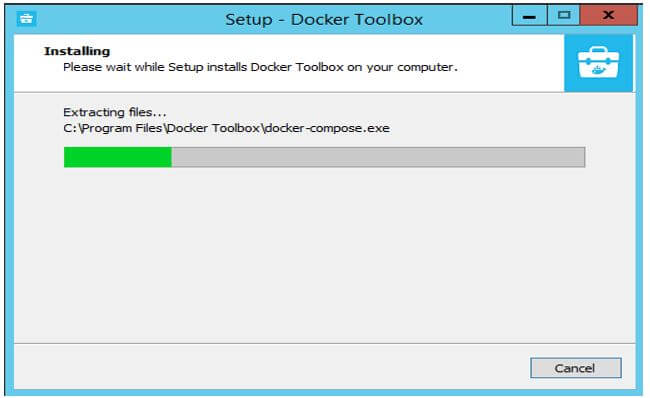Minimize the Docker Toolbox setup window
650x398 pixels.
coord(529,16)
